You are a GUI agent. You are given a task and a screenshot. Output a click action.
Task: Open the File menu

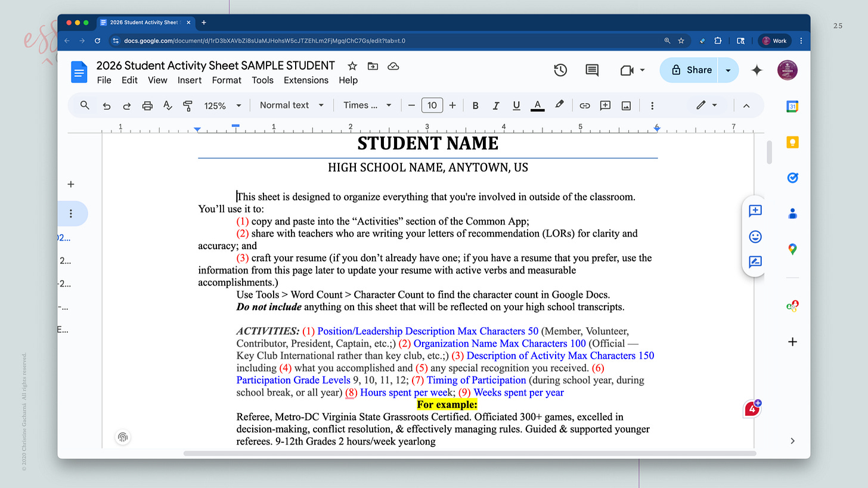[x=104, y=80]
